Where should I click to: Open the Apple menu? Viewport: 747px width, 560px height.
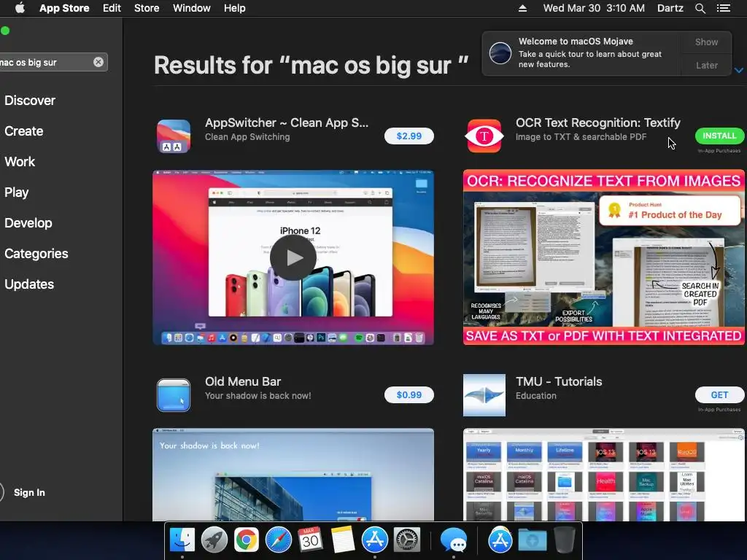pos(20,8)
